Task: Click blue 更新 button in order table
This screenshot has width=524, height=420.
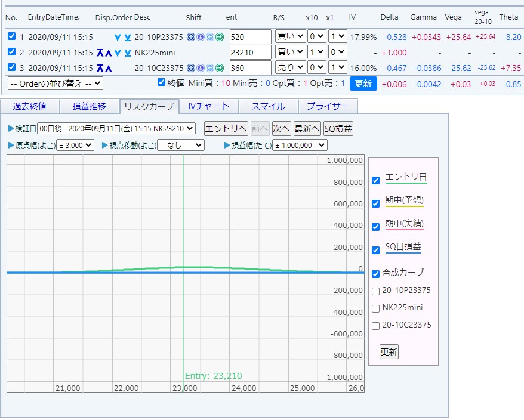Action: click(363, 84)
